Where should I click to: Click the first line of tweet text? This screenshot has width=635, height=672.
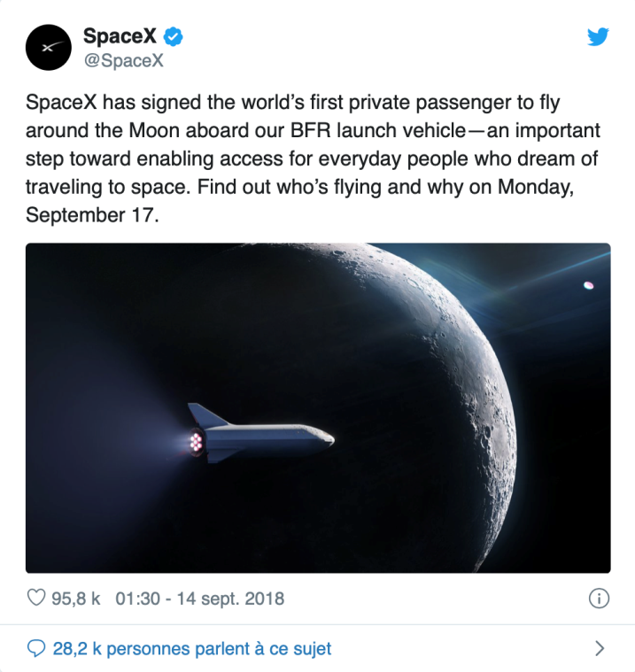(x=293, y=103)
